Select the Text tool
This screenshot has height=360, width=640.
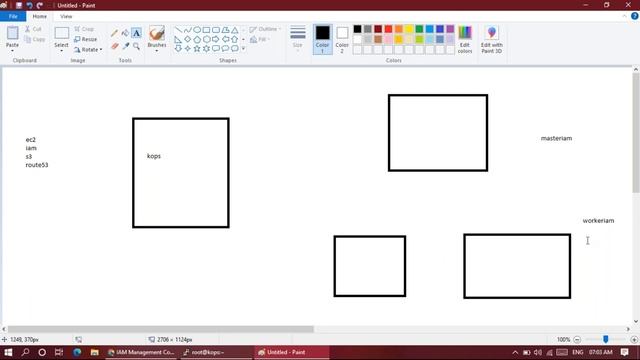(136, 33)
